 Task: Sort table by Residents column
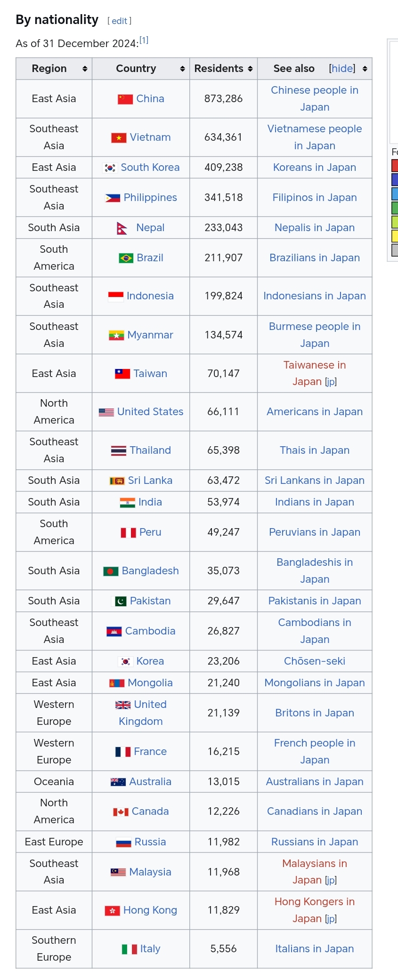pyautogui.click(x=250, y=69)
